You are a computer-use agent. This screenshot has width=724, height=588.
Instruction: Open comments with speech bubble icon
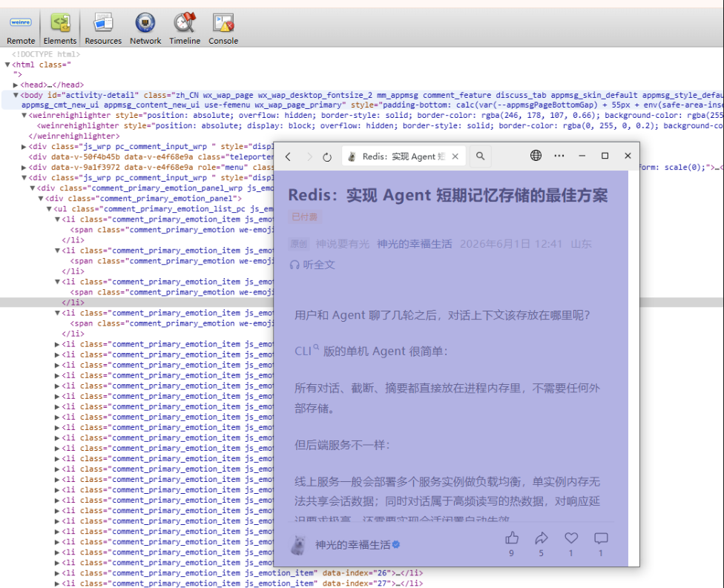601,538
